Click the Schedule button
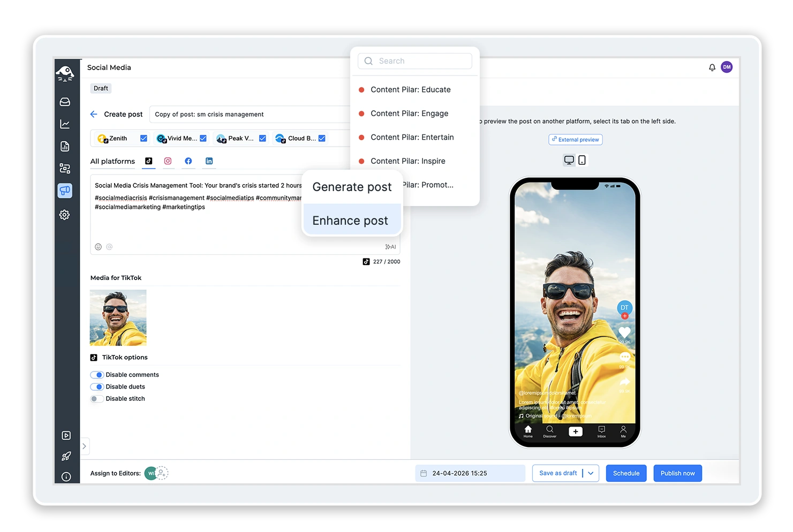Viewport: 793px width, 532px height. point(626,473)
